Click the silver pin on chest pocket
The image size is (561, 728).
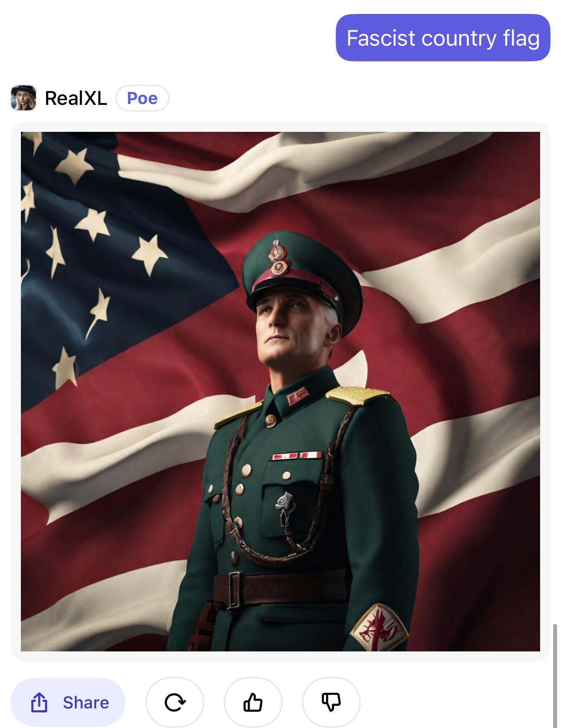pos(285,507)
